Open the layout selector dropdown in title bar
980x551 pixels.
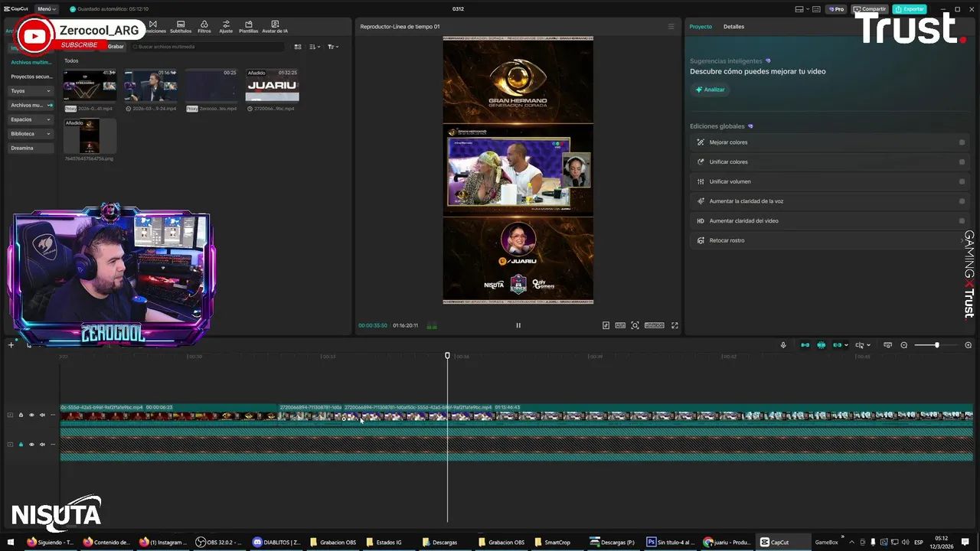[x=802, y=9]
